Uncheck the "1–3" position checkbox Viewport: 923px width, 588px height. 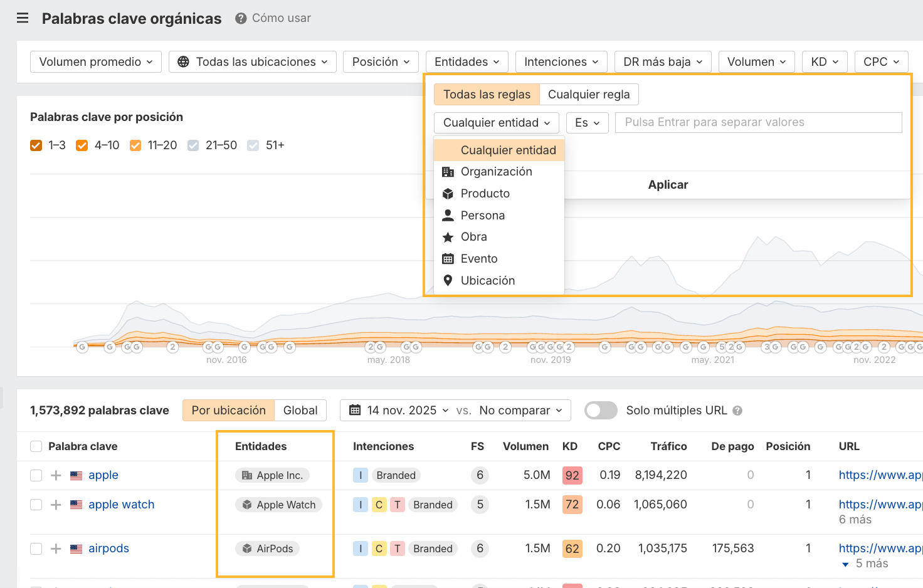click(36, 145)
